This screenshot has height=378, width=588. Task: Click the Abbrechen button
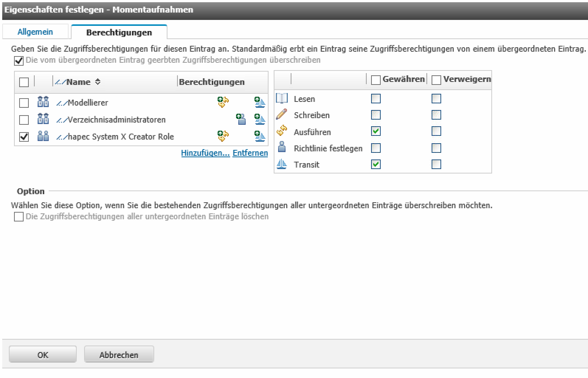pyautogui.click(x=119, y=355)
